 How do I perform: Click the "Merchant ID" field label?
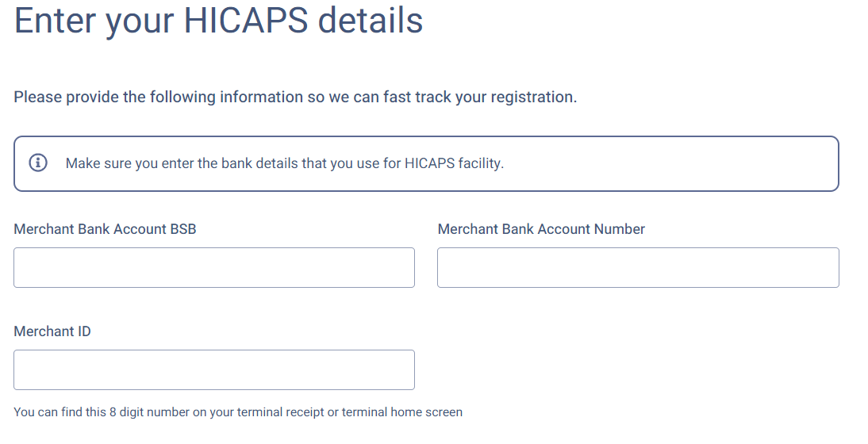click(52, 331)
